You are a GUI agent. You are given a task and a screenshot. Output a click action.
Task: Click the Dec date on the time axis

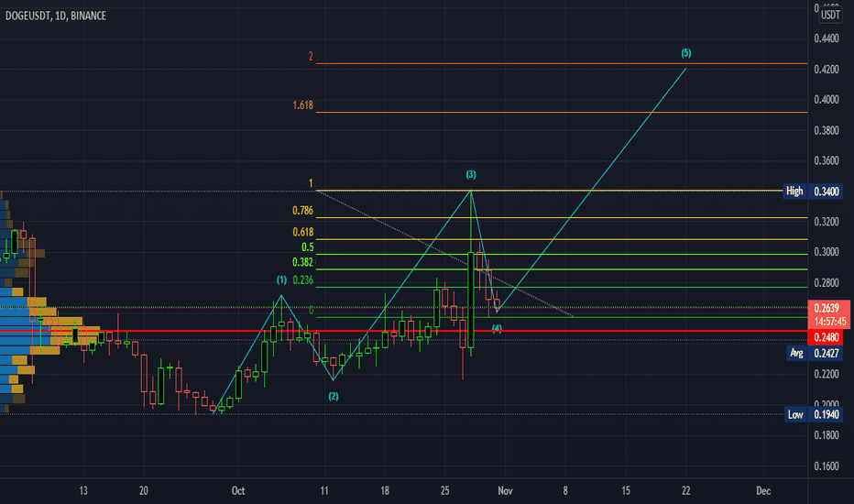point(763,491)
